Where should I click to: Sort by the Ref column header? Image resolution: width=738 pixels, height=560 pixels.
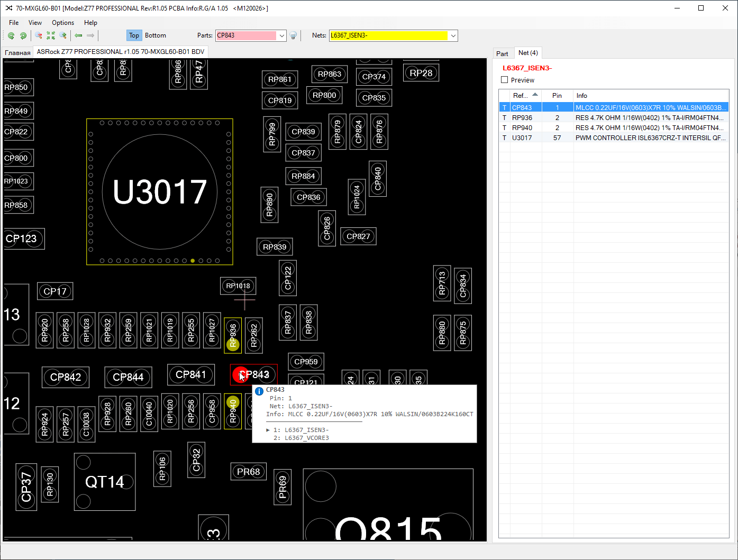525,96
